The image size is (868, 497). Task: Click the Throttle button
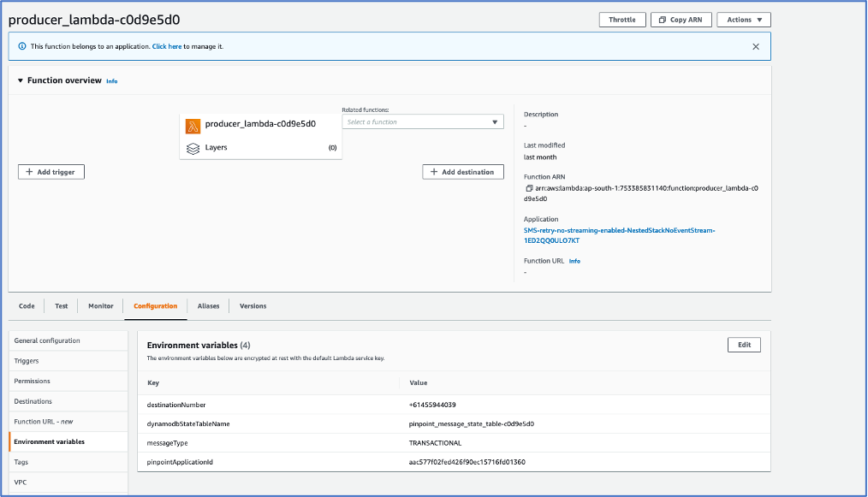(622, 20)
